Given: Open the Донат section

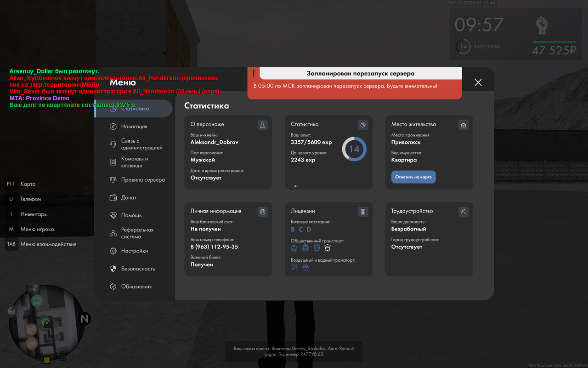Looking at the screenshot, I should 134,198.
